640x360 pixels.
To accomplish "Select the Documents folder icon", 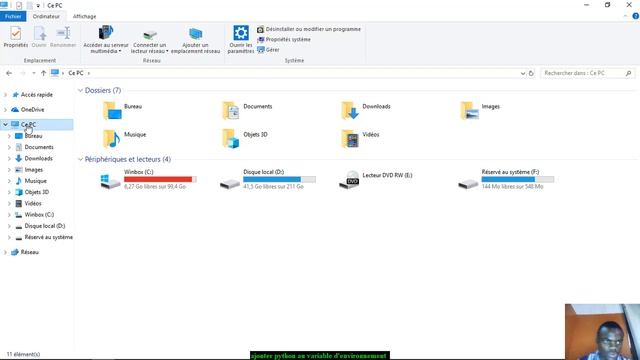I will 231,110.
